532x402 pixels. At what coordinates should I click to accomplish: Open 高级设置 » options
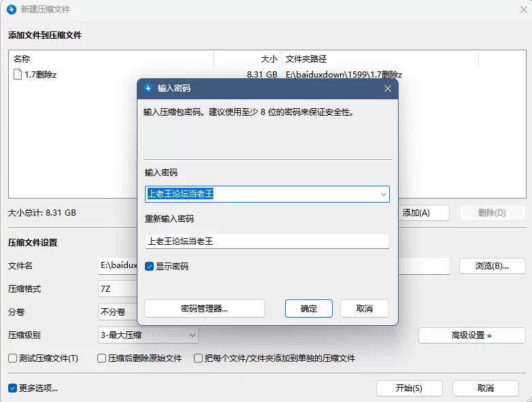471,335
